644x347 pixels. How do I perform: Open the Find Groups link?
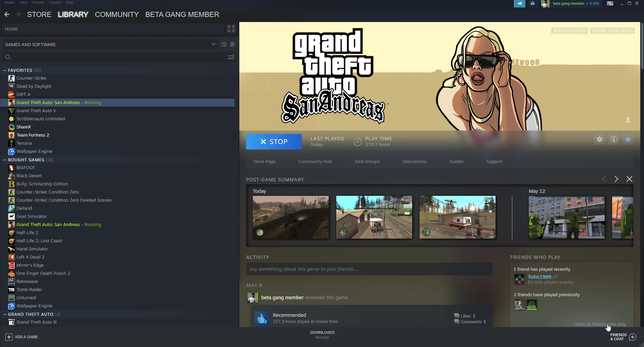point(367,162)
